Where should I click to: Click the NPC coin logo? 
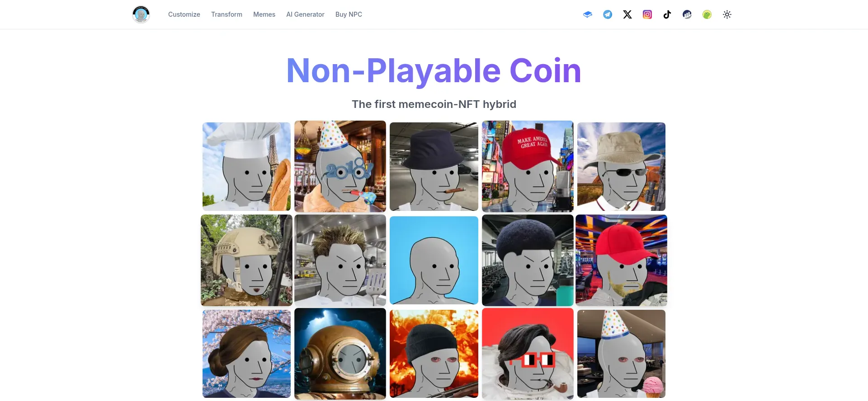(x=141, y=14)
